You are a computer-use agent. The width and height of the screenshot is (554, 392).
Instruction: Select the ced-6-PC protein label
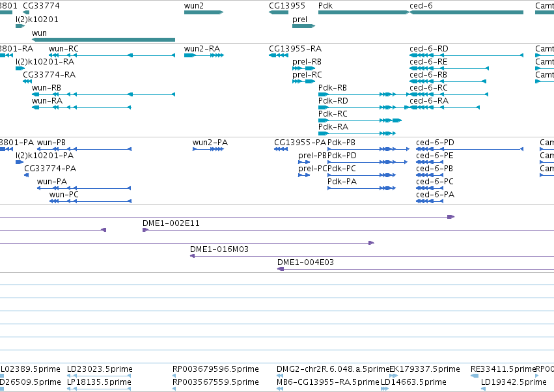[x=435, y=182]
